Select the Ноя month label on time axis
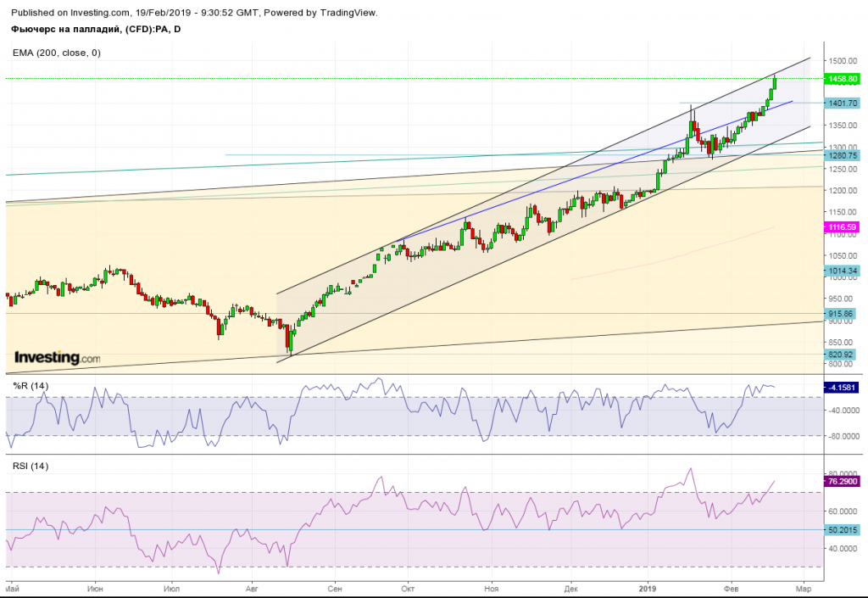 coord(490,588)
